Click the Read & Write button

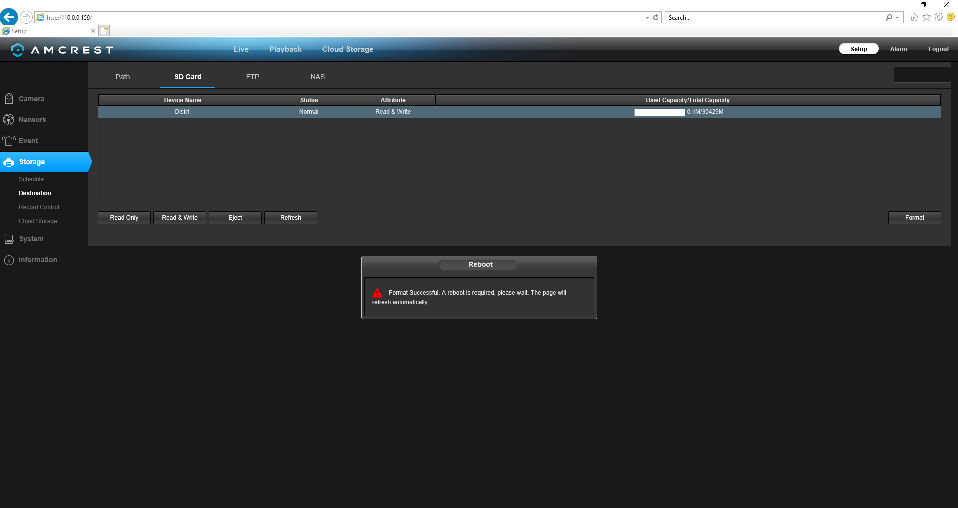tap(180, 218)
